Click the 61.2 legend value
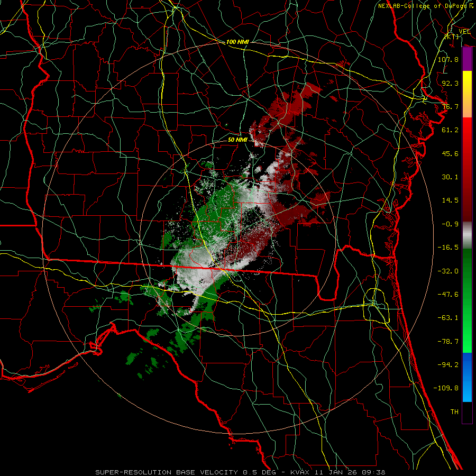Screen dimensions: 476x476 pyautogui.click(x=450, y=130)
